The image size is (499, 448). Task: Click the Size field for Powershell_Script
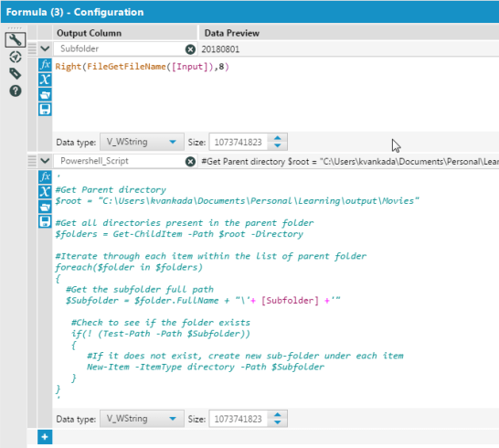[x=239, y=419]
